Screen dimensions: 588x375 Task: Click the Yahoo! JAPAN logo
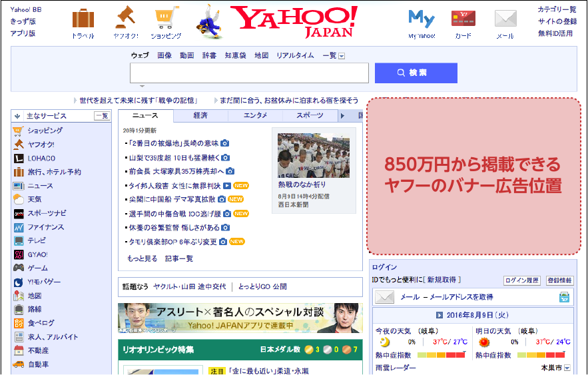click(x=294, y=21)
